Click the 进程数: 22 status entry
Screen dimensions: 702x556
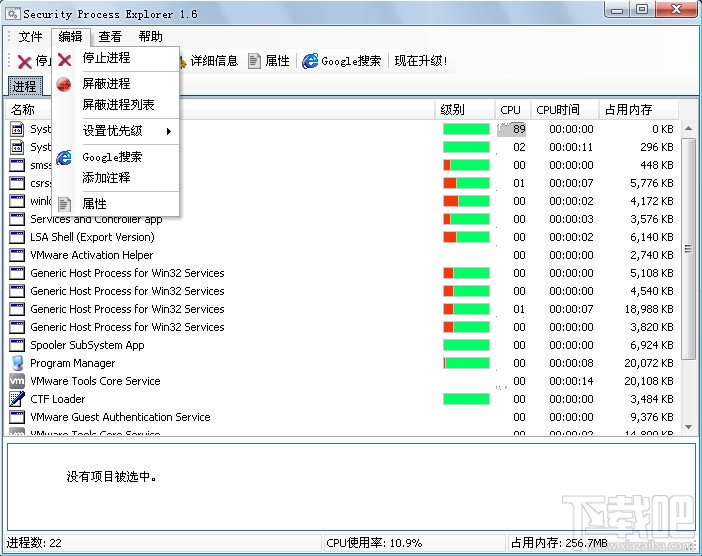34,543
